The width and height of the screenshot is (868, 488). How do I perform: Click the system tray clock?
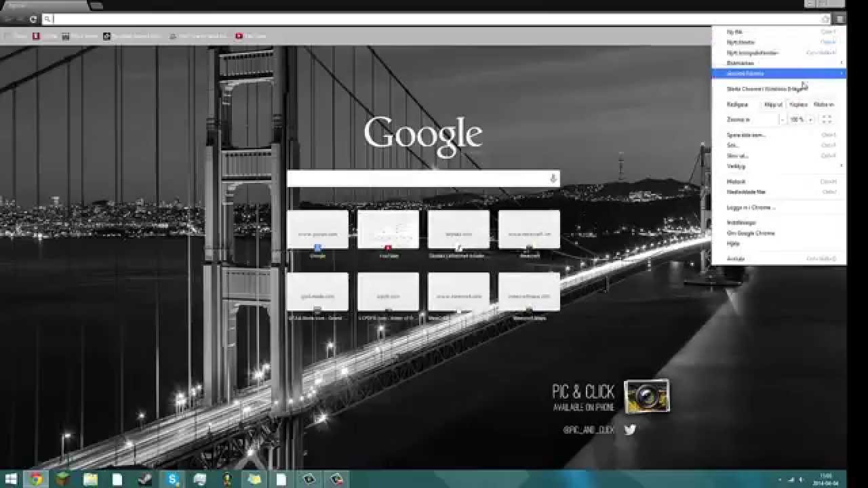[x=826, y=479]
